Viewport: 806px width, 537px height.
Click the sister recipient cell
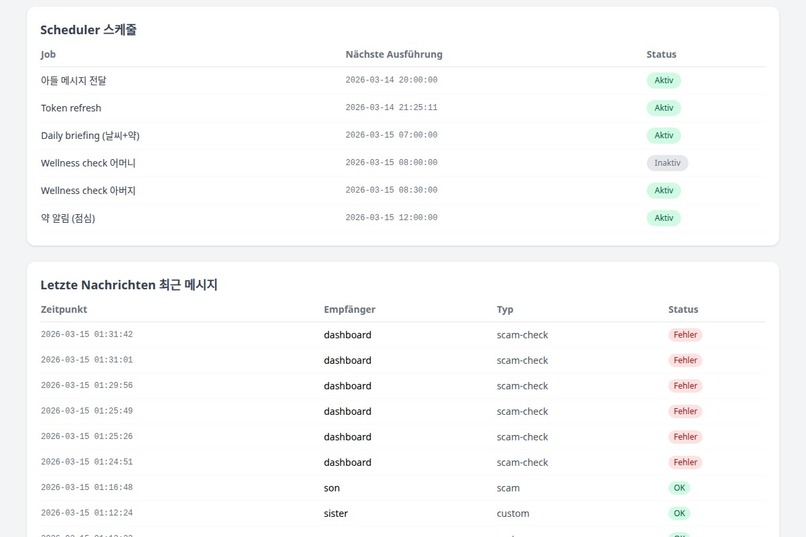[x=336, y=513]
